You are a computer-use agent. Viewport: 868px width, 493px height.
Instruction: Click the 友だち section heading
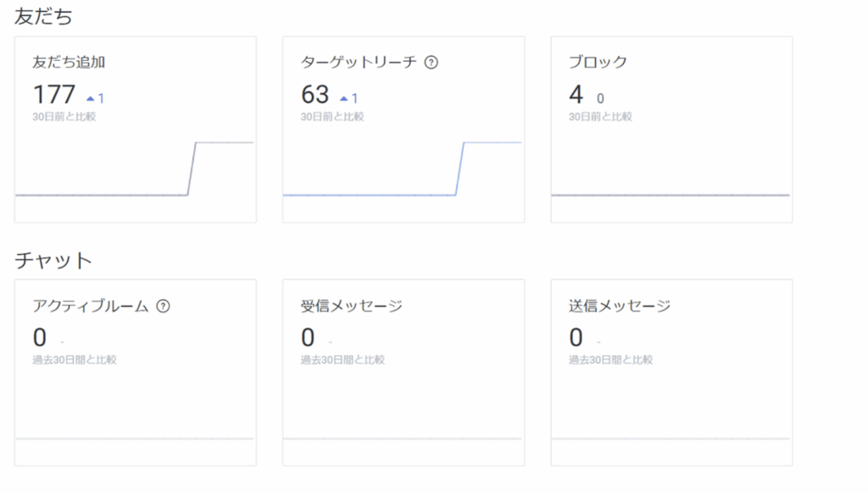click(43, 15)
